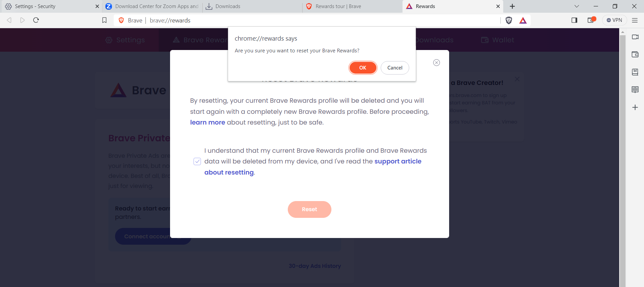Open Brave Rewards triangle in address bar
The image size is (644, 287).
(x=523, y=20)
